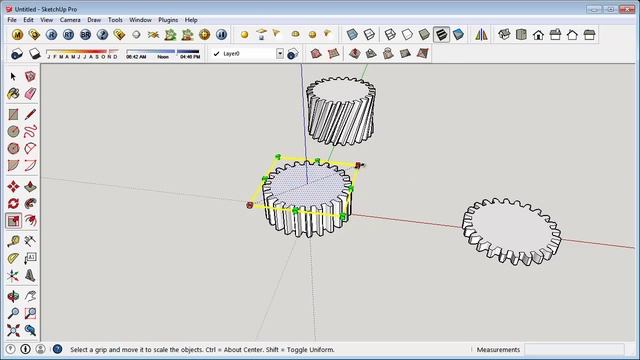Select the Follow Me tool

30,203
